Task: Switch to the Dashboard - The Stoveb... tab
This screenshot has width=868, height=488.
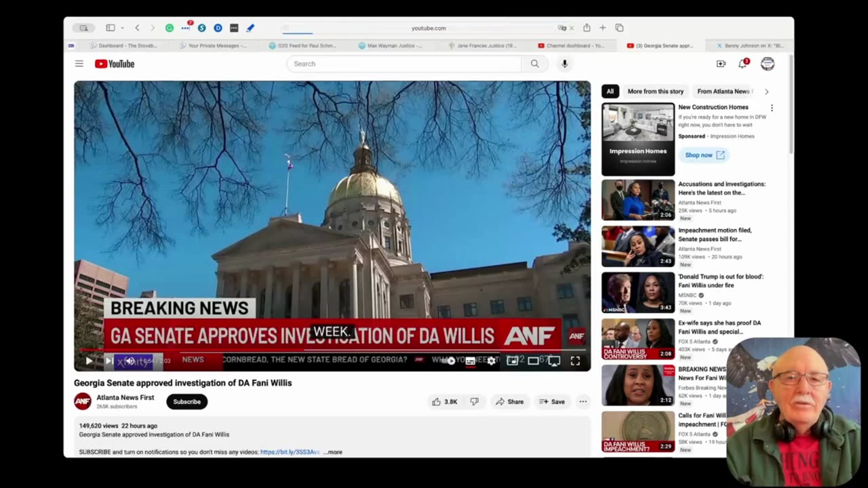Action: pyautogui.click(x=123, y=45)
